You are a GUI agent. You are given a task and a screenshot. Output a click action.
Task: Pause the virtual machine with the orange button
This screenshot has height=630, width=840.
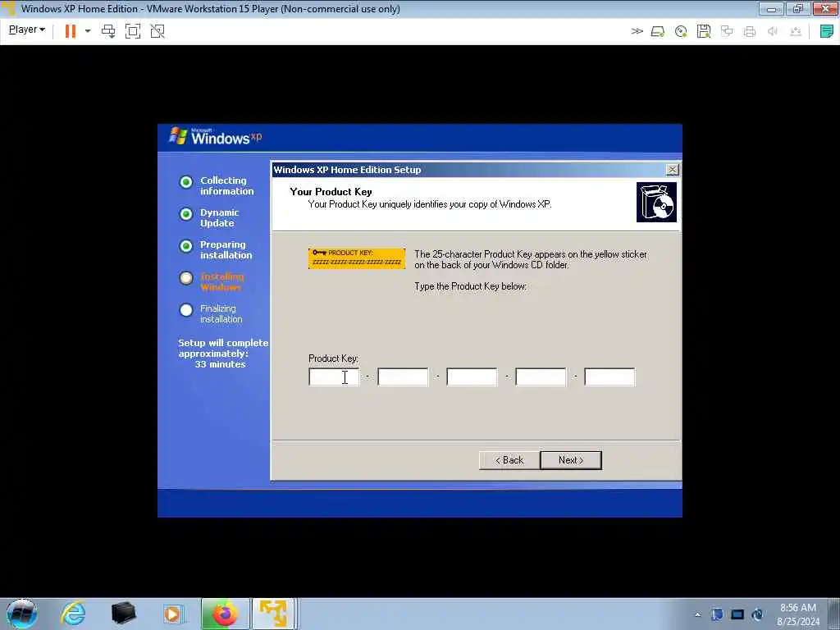[x=71, y=31]
